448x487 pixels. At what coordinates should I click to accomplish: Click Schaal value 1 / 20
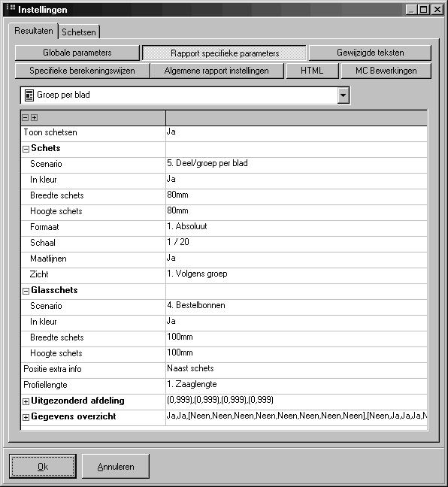(x=178, y=242)
